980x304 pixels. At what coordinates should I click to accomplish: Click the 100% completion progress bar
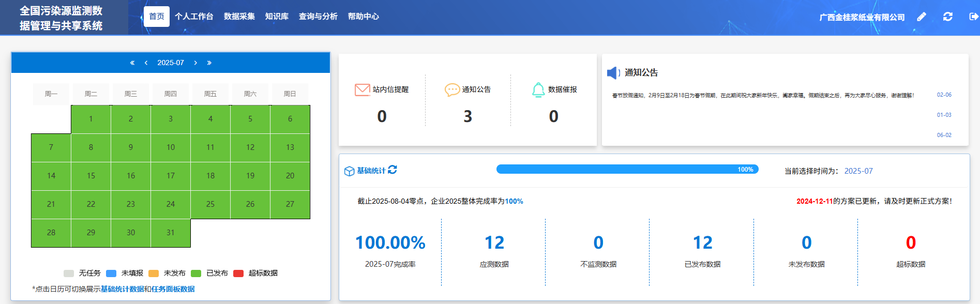(627, 169)
